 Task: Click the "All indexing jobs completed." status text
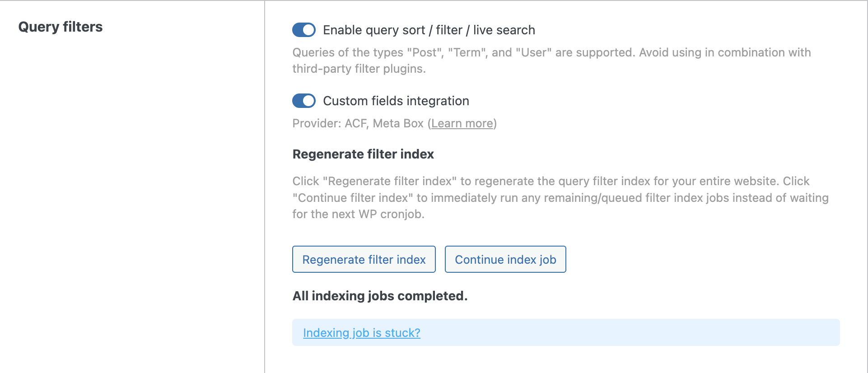(379, 296)
